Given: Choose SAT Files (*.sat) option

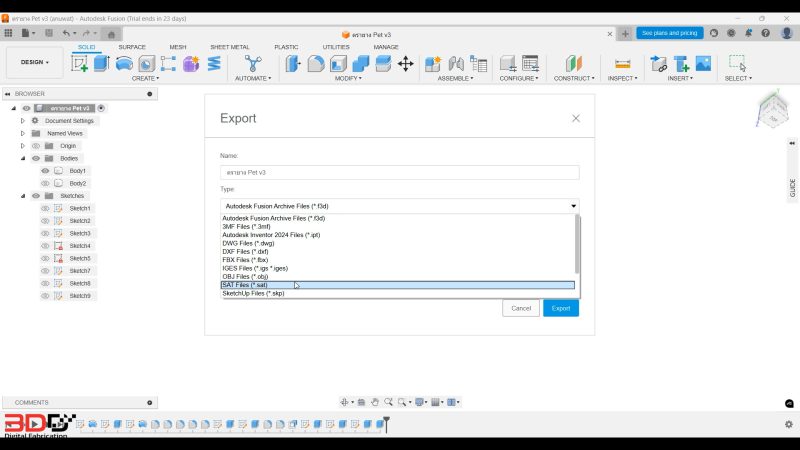Looking at the screenshot, I should [397, 285].
